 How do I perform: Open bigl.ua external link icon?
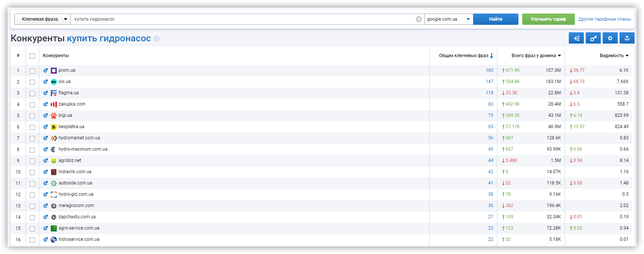45,115
